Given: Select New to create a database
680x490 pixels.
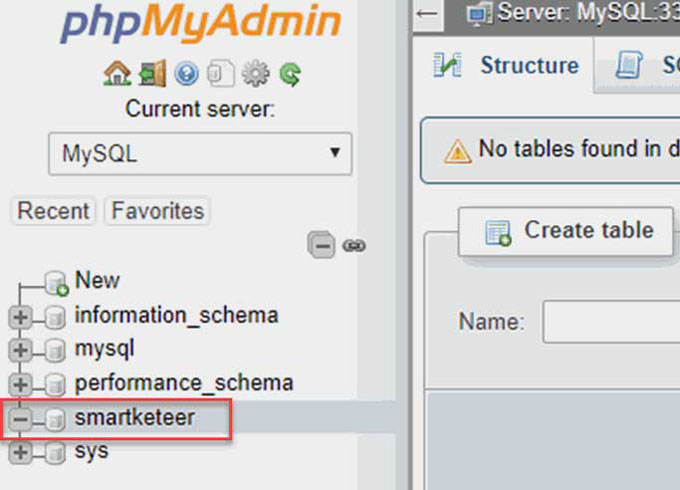Looking at the screenshot, I should 97,280.
